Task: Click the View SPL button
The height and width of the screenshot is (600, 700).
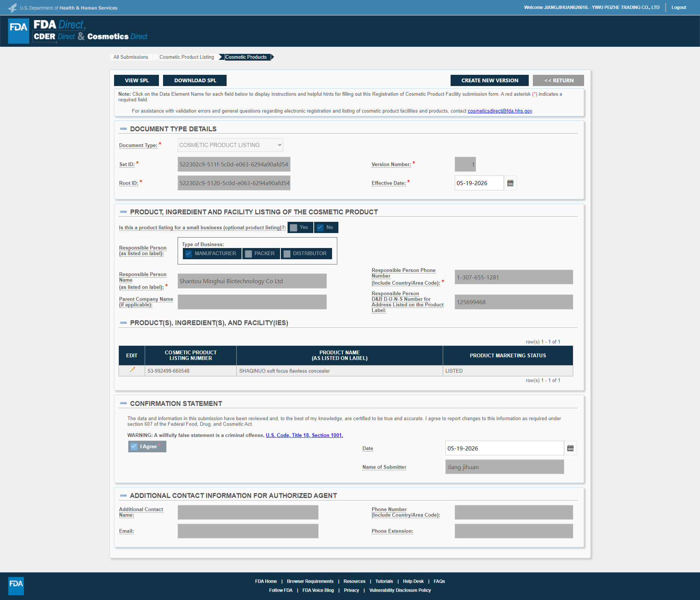Action: click(136, 80)
